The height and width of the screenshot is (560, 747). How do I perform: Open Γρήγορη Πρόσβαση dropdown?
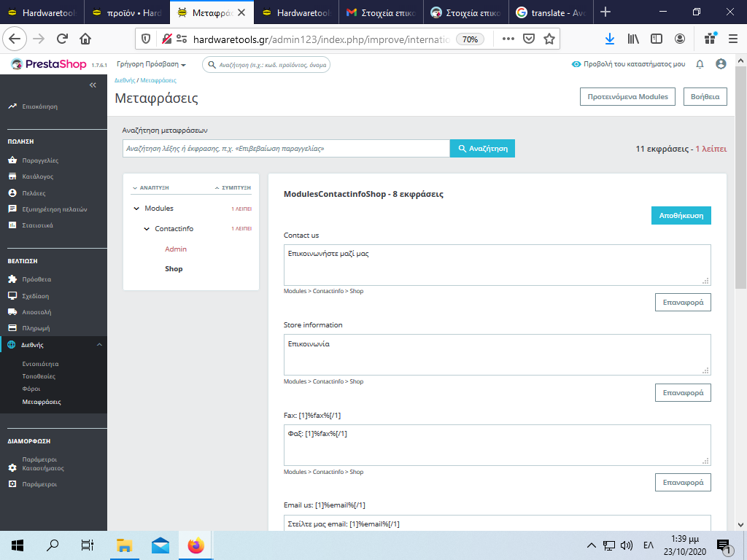(x=152, y=64)
